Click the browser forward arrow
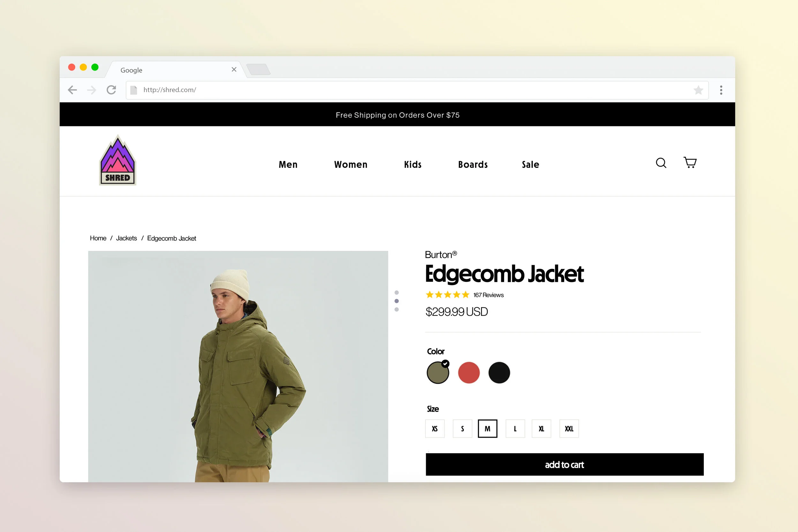Screen dimensions: 798x532 coord(92,90)
